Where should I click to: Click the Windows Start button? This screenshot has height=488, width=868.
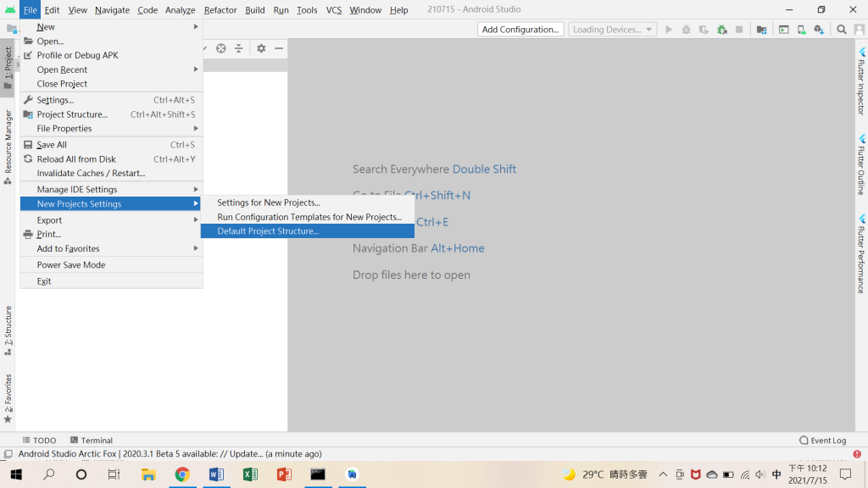(16, 474)
